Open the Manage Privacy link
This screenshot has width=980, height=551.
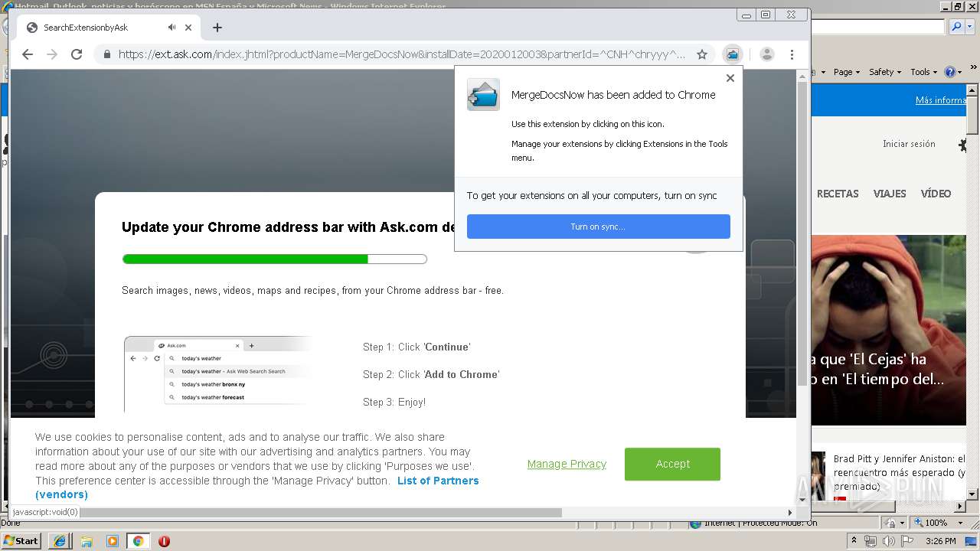(x=567, y=464)
